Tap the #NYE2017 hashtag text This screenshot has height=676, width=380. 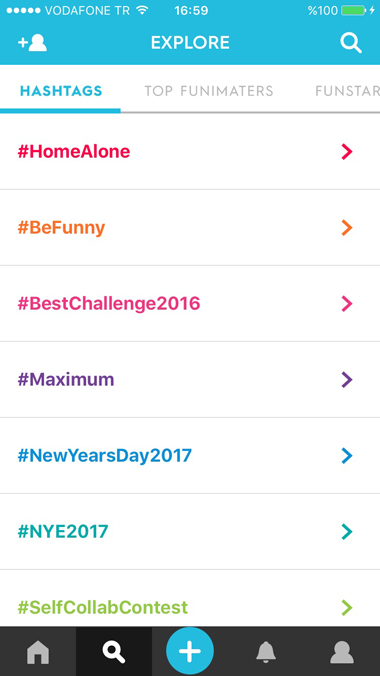point(63,532)
